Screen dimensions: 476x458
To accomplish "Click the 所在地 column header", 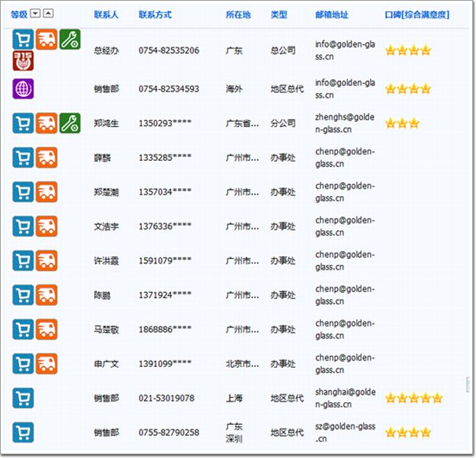I will click(238, 15).
